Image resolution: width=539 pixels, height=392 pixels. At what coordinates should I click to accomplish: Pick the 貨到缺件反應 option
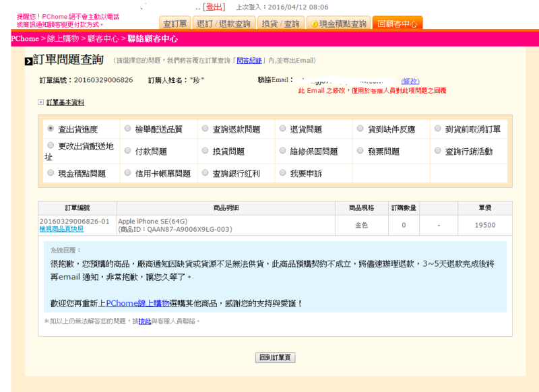(x=360, y=129)
